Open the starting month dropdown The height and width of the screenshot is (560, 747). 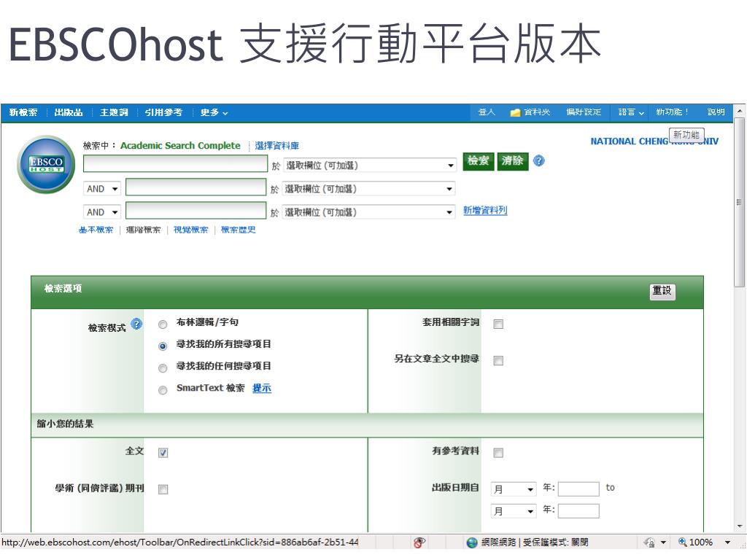pyautogui.click(x=514, y=489)
